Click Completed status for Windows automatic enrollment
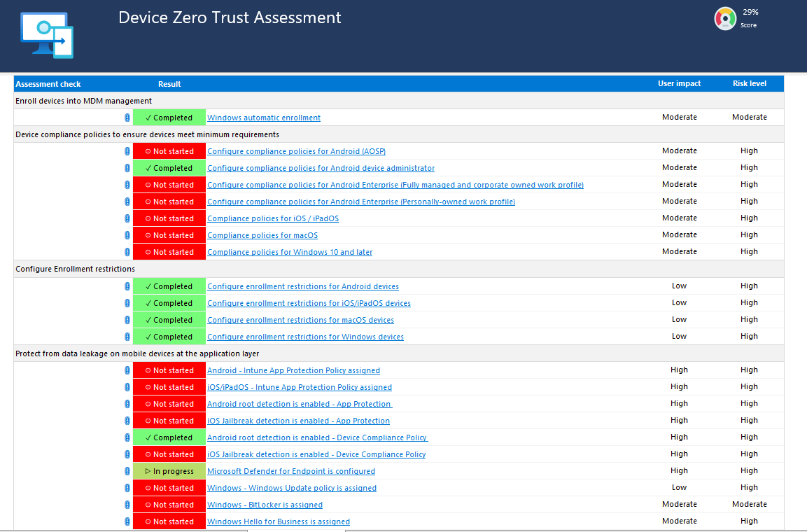 point(169,118)
